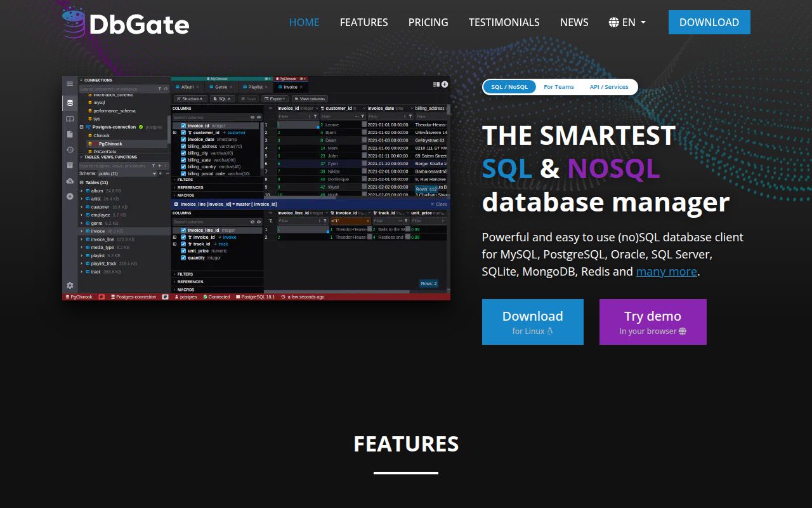Click the Rows: 412 indicator

tap(426, 189)
